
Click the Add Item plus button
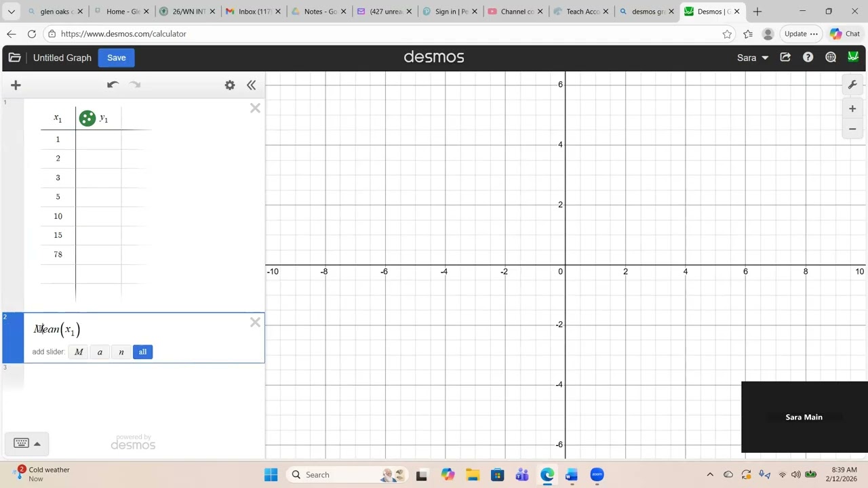[16, 85]
